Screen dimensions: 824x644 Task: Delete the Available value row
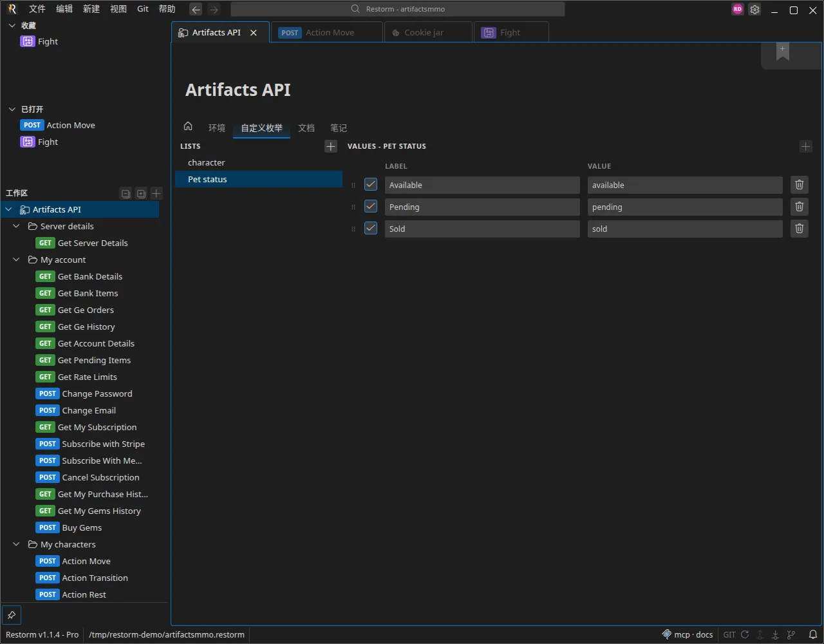pos(800,185)
